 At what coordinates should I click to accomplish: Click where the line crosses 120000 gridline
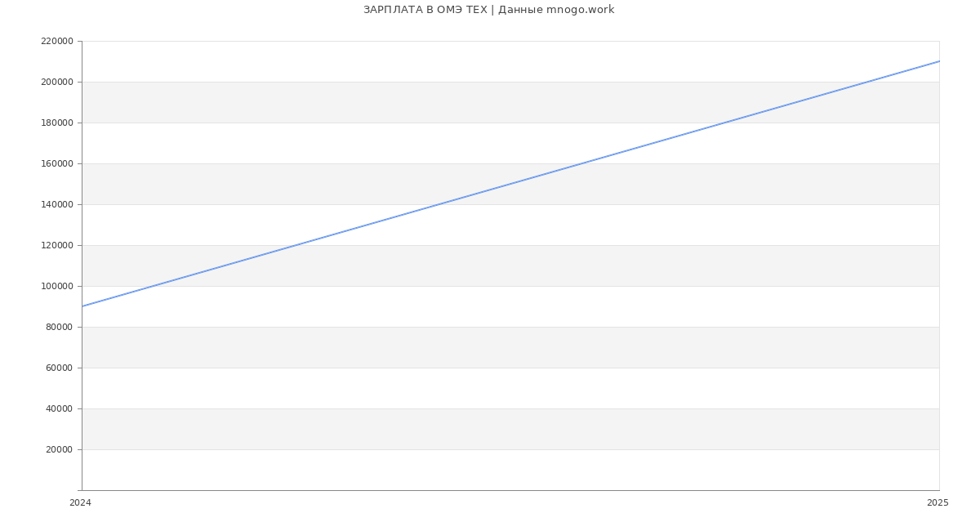(296, 245)
